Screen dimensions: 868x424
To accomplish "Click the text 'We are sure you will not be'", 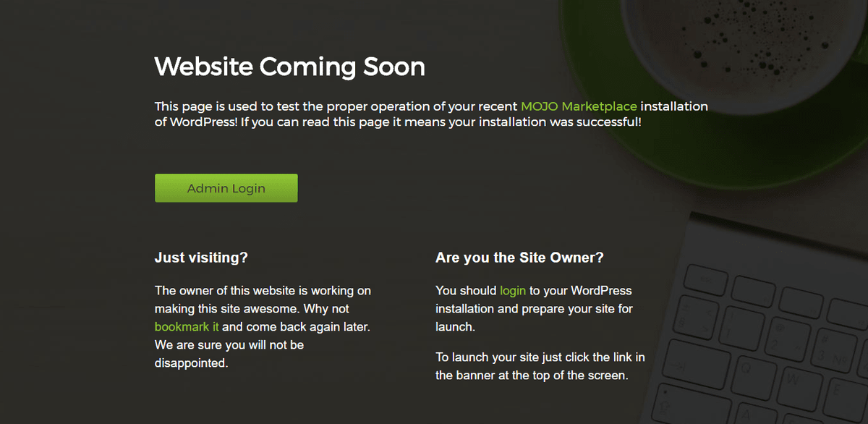I will pos(229,344).
